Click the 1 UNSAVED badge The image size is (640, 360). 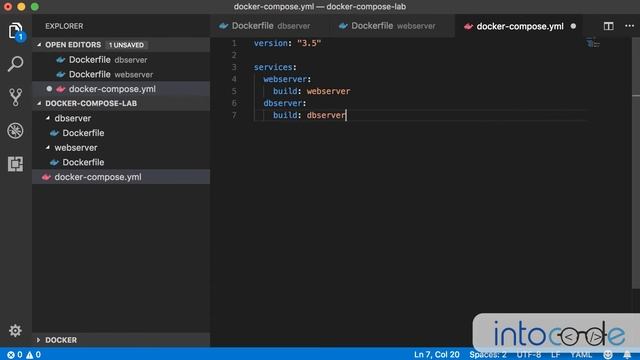point(126,45)
